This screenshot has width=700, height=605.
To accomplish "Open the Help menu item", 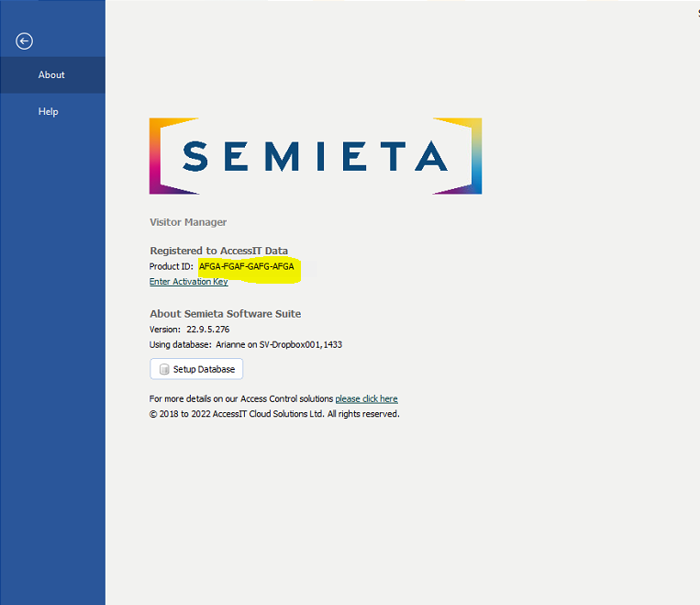I will point(52,112).
